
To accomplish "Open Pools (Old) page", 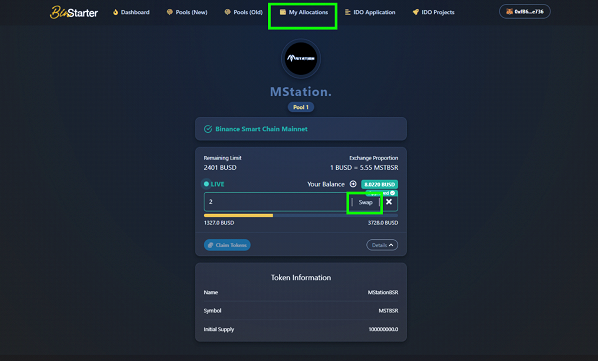I will point(244,12).
